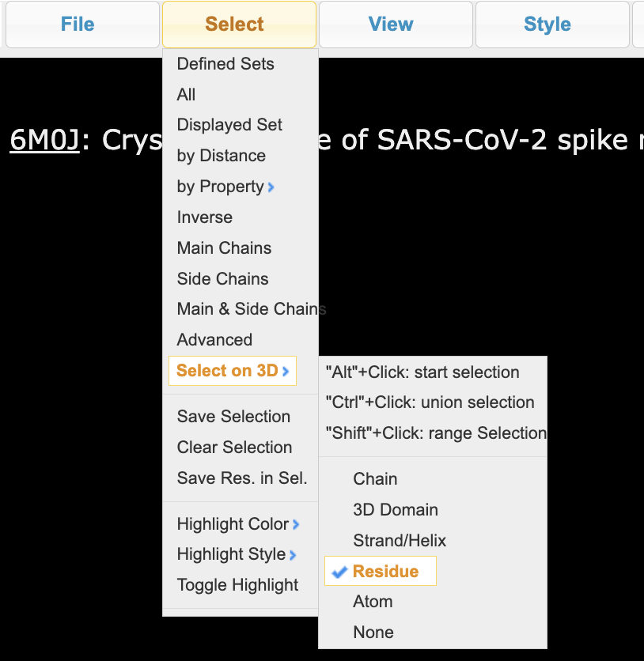Choose Defined Sets from menu
Viewport: 644px width, 661px height.
[x=225, y=64]
